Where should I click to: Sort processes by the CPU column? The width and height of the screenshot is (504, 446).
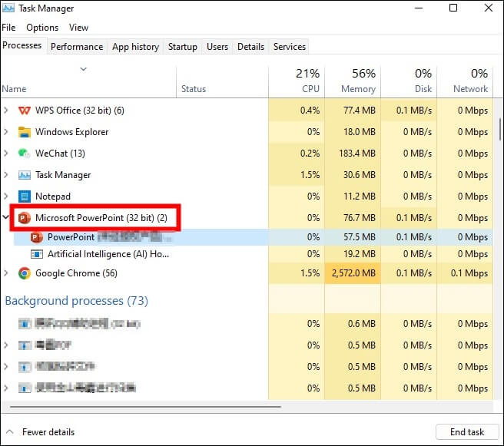(x=297, y=81)
